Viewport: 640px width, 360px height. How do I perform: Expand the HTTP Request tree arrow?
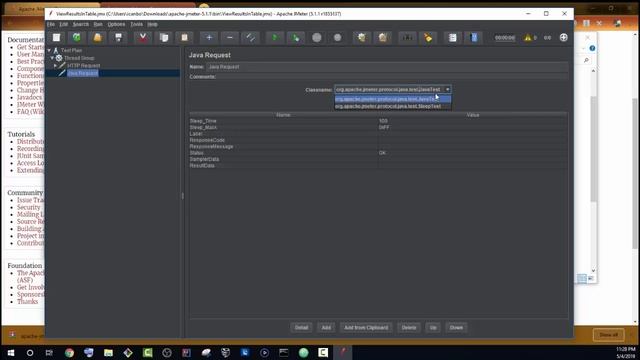point(56,65)
